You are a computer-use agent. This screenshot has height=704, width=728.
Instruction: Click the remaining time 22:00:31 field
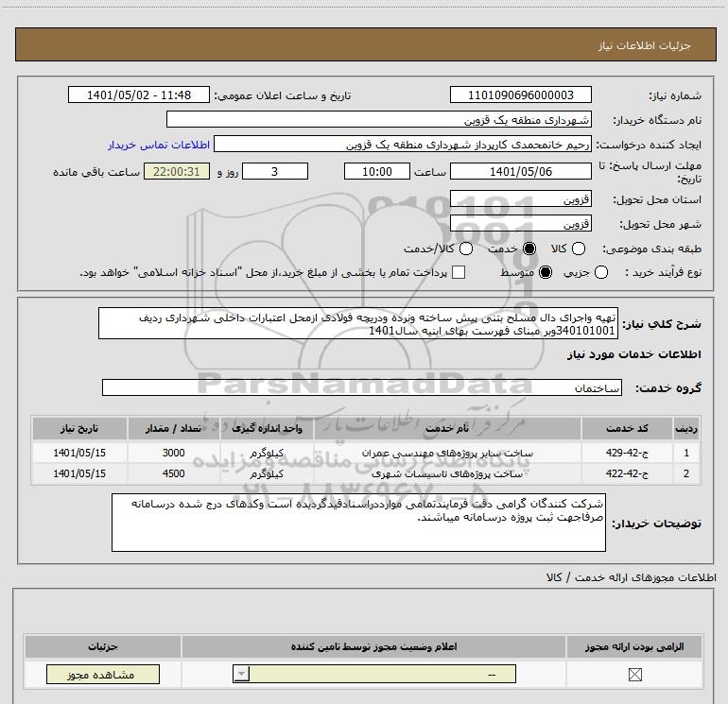pyautogui.click(x=177, y=171)
